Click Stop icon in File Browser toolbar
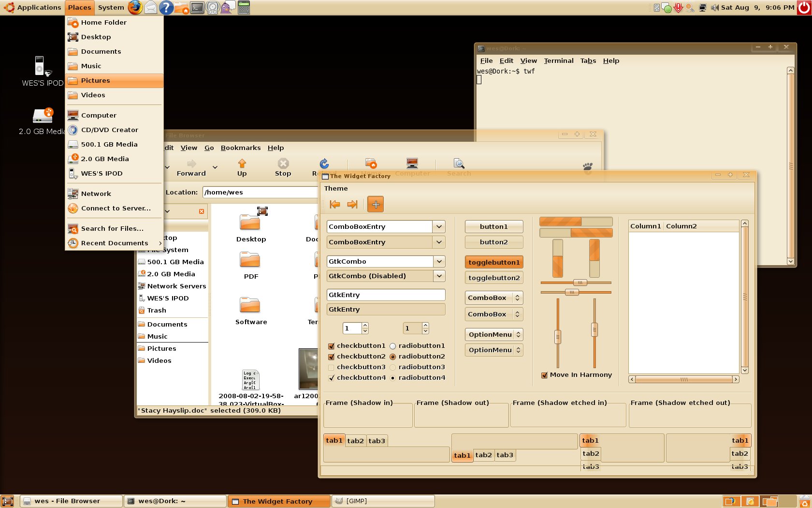The width and height of the screenshot is (812, 508). tap(283, 167)
